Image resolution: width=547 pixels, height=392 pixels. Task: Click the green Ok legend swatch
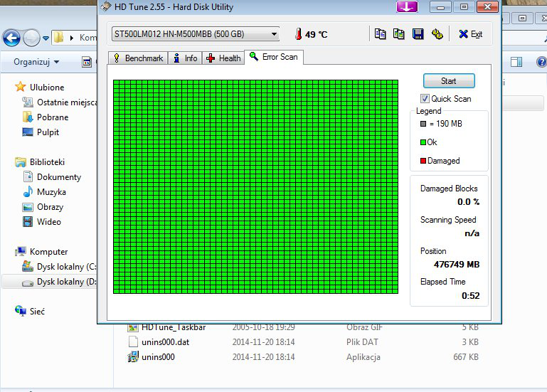[423, 142]
